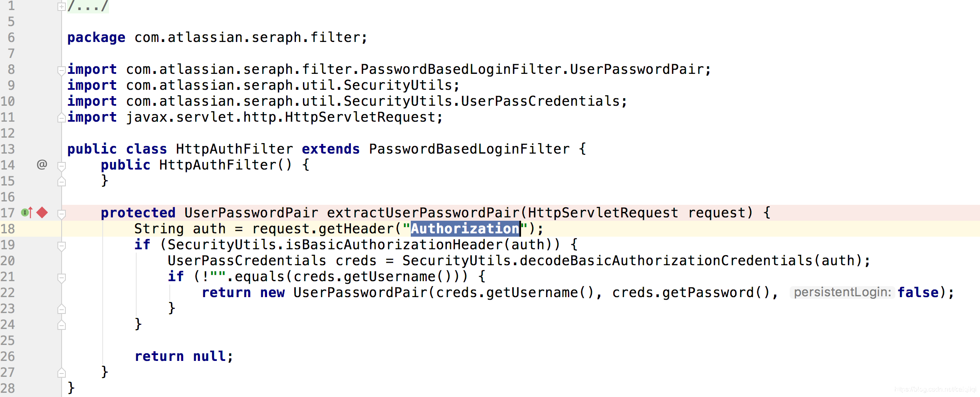
Task: Click line number 26 beside return null
Action: 8,356
